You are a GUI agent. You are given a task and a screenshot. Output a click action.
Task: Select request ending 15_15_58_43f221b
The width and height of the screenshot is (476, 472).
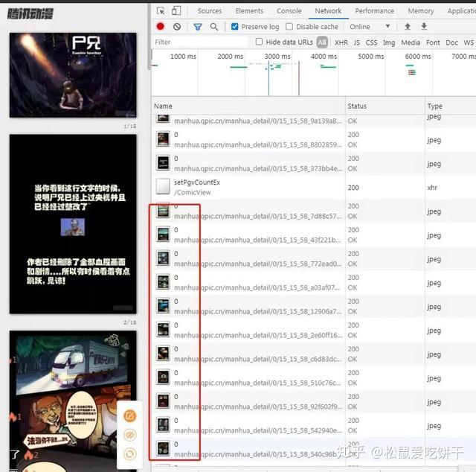314,235
